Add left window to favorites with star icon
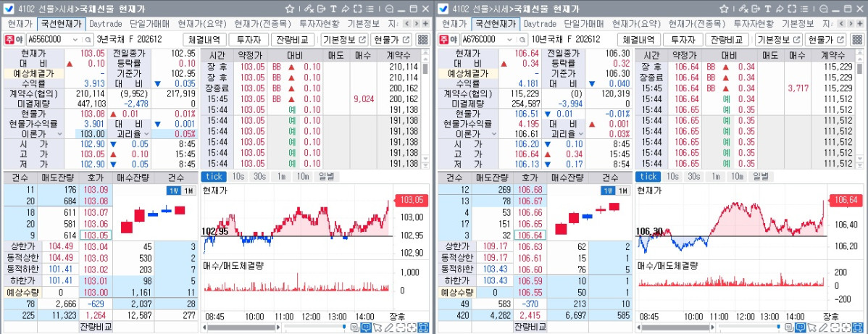Viewport: 868px width, 334px height. [290, 9]
